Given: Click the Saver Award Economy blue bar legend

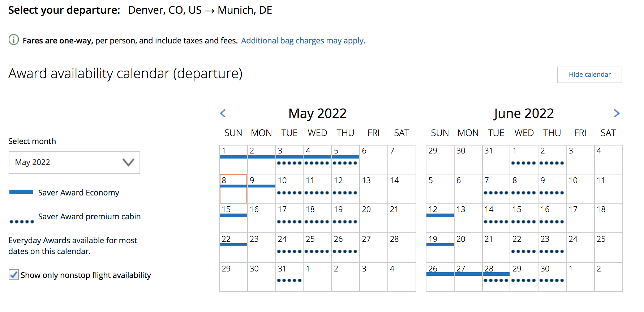Looking at the screenshot, I should pyautogui.click(x=21, y=192).
